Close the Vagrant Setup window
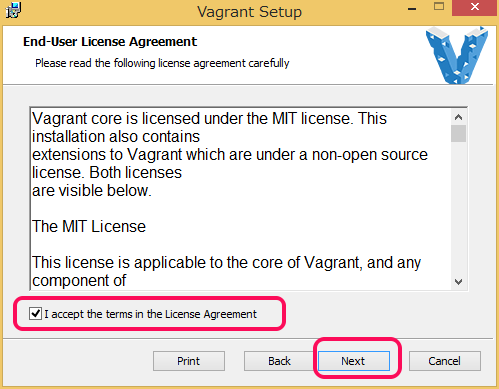The height and width of the screenshot is (389, 499). click(475, 7)
